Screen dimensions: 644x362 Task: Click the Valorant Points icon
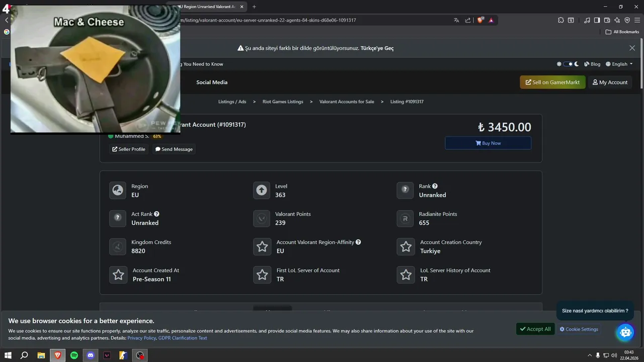(262, 218)
